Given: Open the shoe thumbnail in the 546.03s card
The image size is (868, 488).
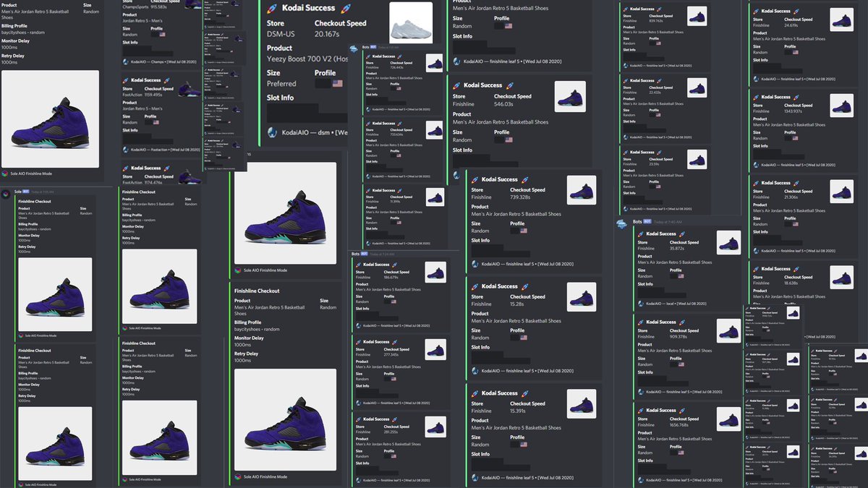Looking at the screenshot, I should tap(570, 96).
